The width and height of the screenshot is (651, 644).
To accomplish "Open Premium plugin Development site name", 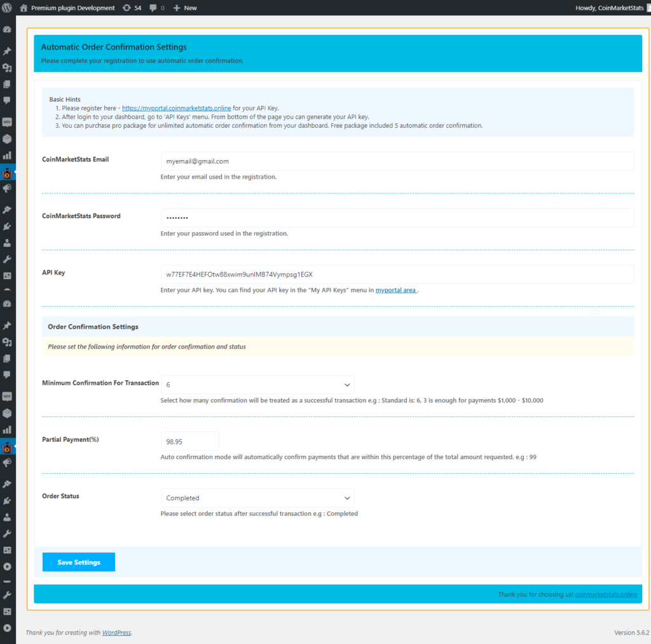I will click(73, 8).
